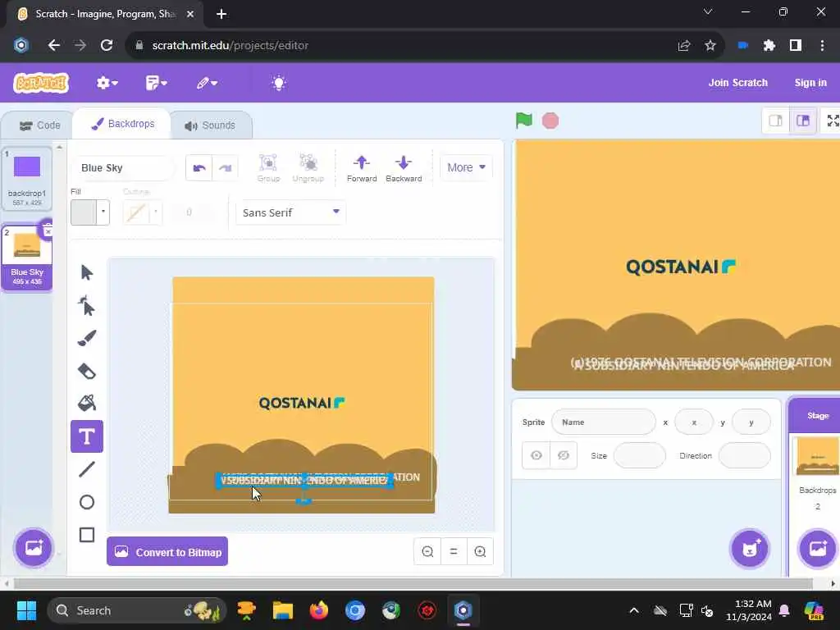840x630 pixels.
Task: Click the Undo arrow button
Action: 199,168
